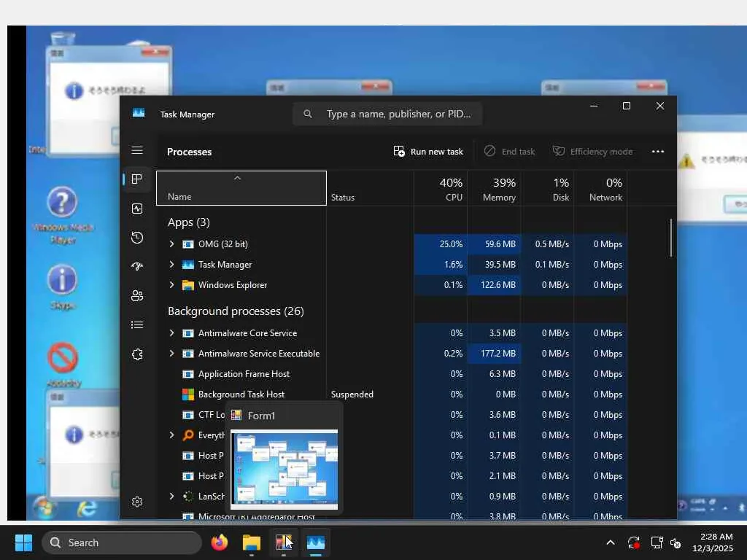Select the Application Frame Host row
747x560 pixels.
pos(392,374)
